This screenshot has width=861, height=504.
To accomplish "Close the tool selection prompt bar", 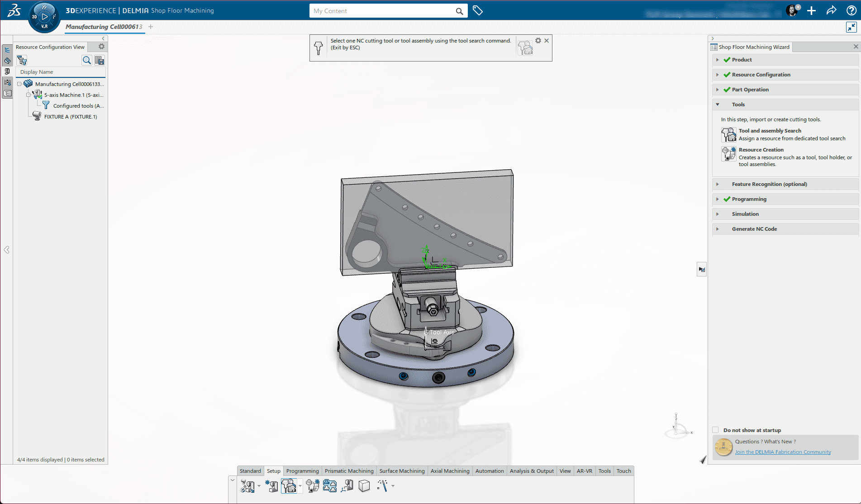I will pos(547,41).
